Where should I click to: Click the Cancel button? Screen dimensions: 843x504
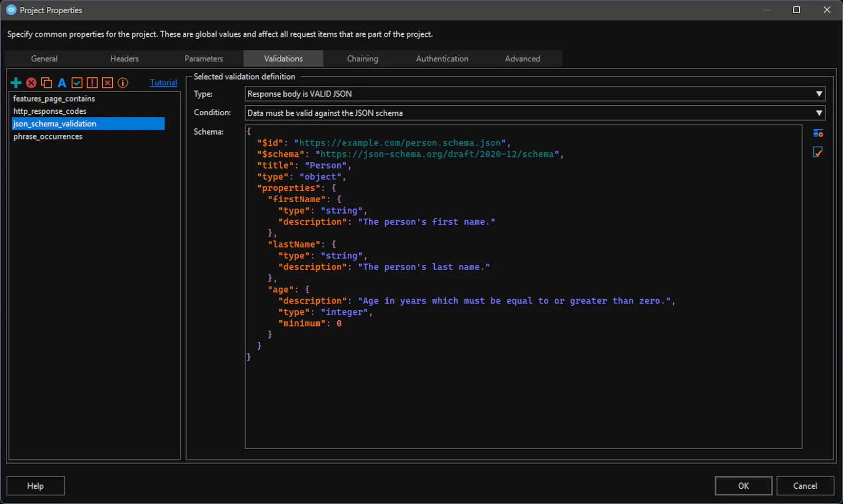click(805, 486)
